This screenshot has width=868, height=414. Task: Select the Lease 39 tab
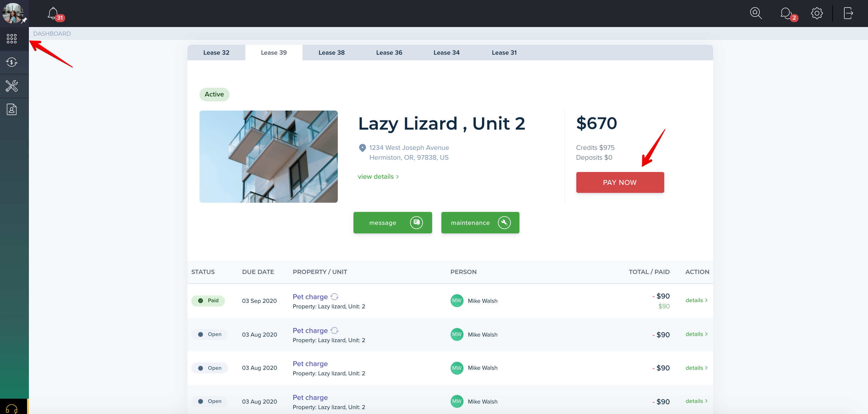click(x=274, y=53)
